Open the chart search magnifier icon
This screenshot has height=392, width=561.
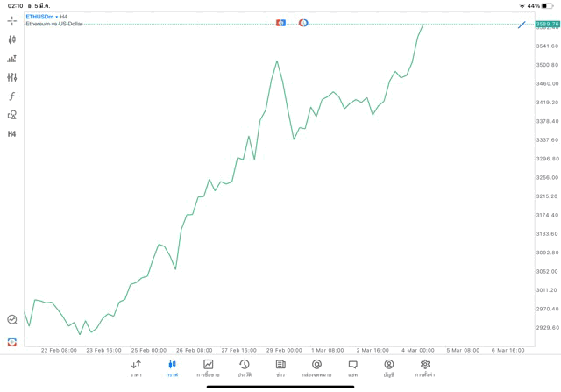click(11, 320)
